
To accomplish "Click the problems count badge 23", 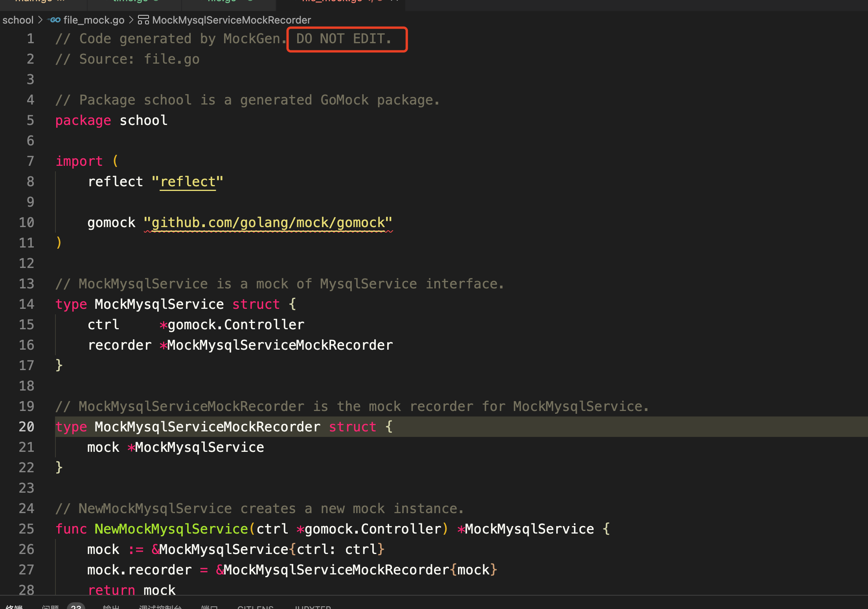I will click(x=76, y=606).
